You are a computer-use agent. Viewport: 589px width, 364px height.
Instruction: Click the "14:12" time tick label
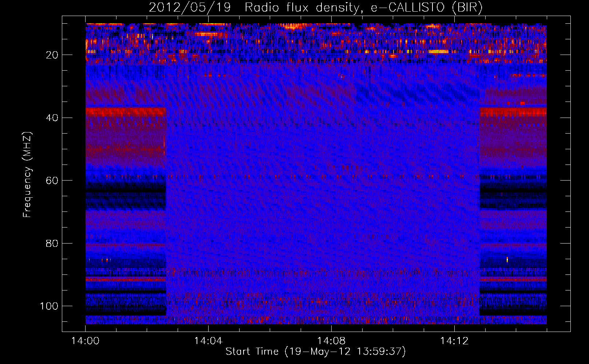tap(454, 341)
